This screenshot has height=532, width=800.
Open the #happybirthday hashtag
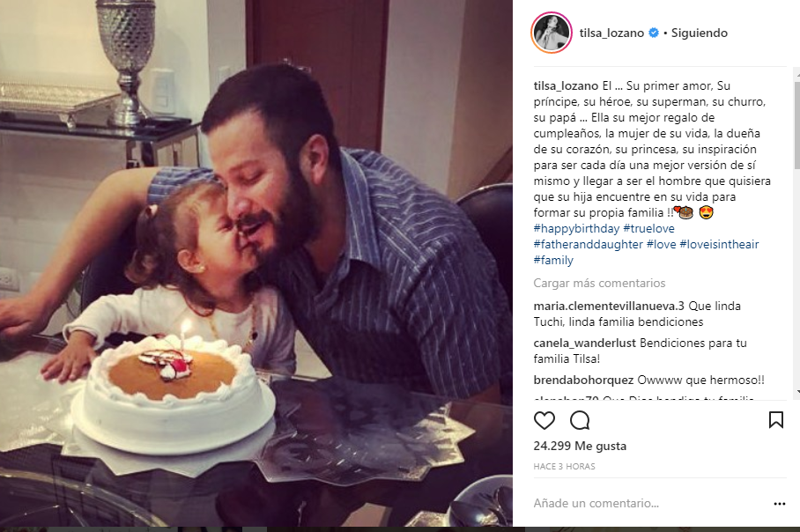576,228
